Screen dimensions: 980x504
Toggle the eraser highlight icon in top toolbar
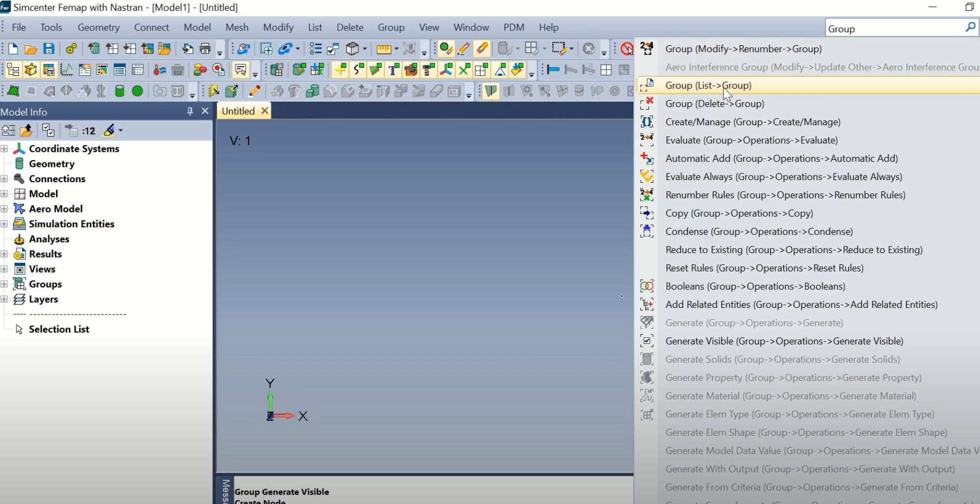(482, 49)
